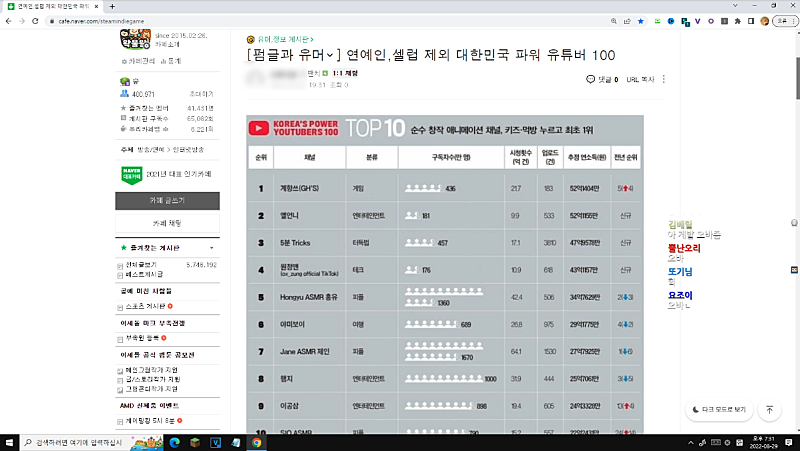Image resolution: width=800 pixels, height=451 pixels.
Task: Click the scroll-to-top arrow button
Action: 770,410
